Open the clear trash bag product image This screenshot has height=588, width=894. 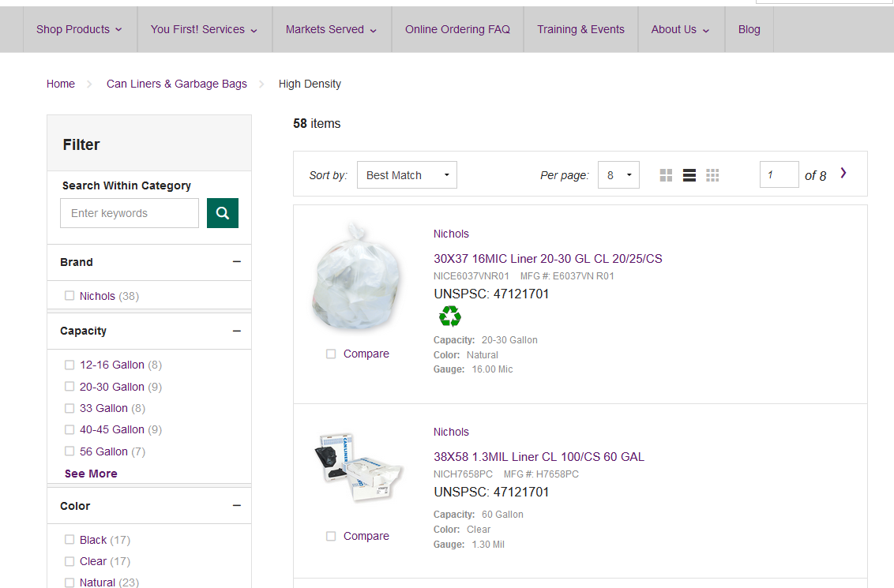pyautogui.click(x=356, y=276)
